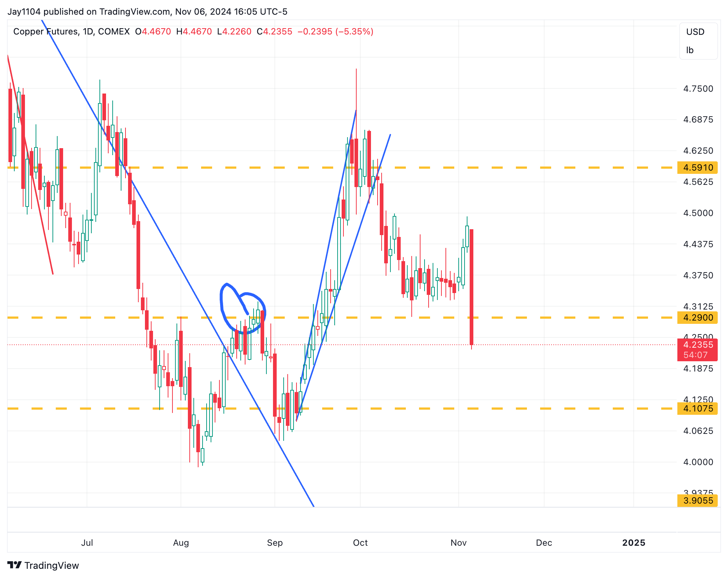Viewport: 728px width, 578px height.
Task: Click the 3.9055 yellow price label
Action: tap(697, 501)
